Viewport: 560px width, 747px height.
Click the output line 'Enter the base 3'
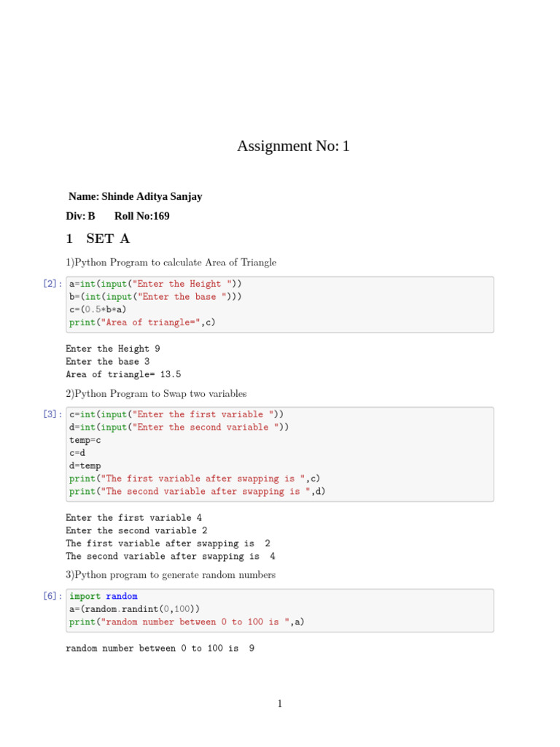108,362
